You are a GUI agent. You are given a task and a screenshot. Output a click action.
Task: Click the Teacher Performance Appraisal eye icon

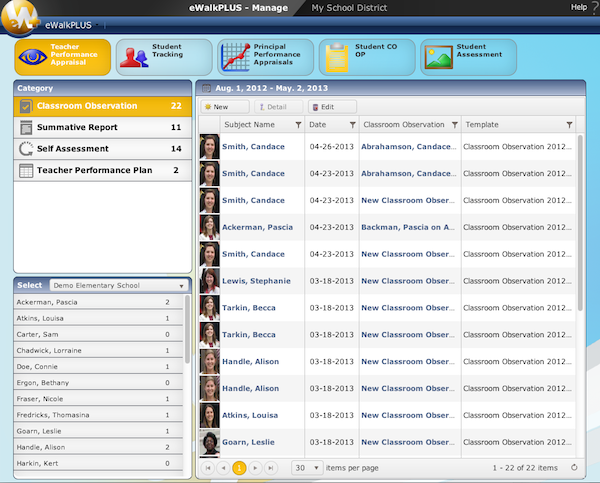point(33,57)
